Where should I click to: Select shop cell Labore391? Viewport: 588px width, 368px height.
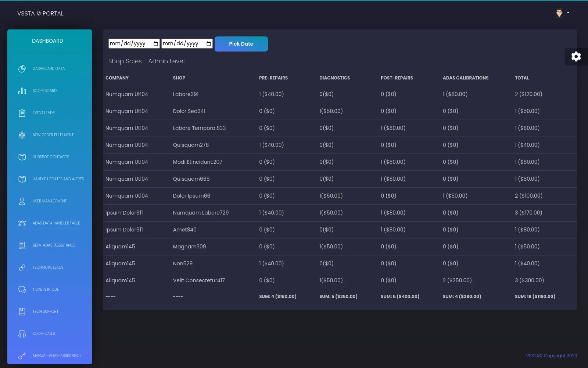(x=186, y=94)
